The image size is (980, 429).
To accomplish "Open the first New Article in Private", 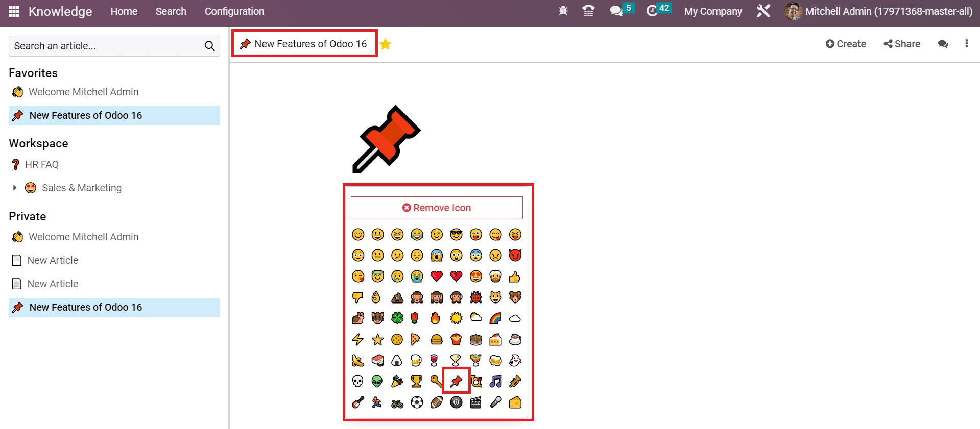I will [53, 260].
